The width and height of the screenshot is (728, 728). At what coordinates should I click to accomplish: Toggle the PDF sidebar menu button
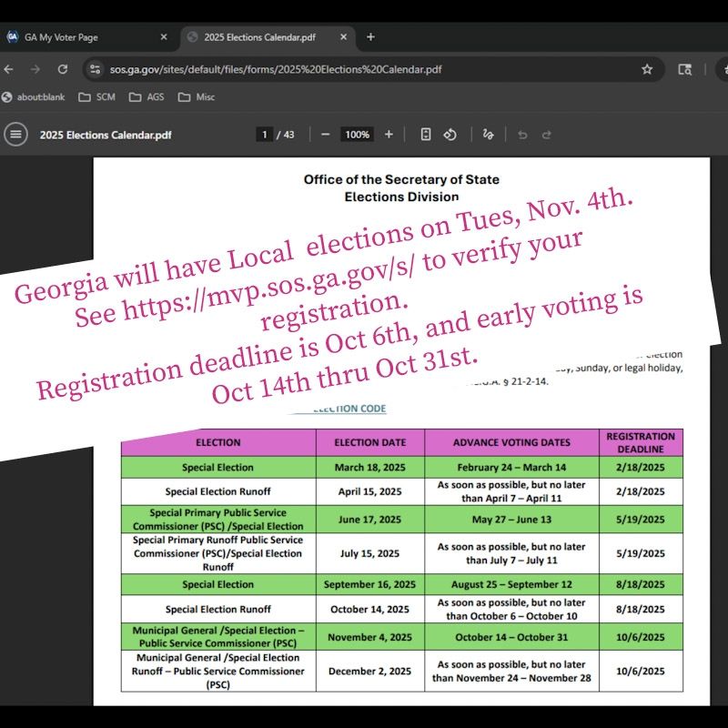pos(15,135)
